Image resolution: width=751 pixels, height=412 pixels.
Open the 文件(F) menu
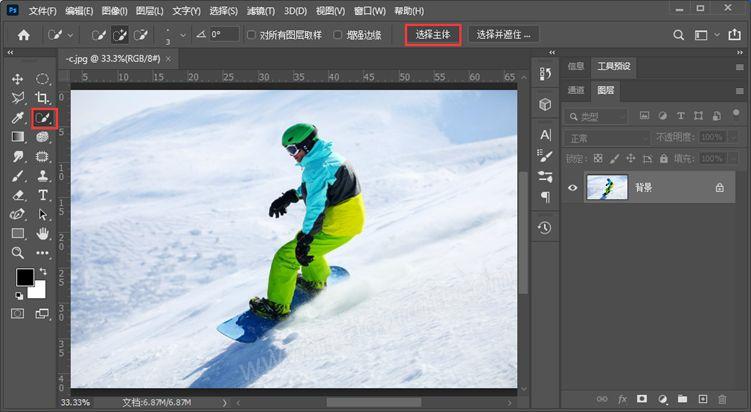coord(43,11)
